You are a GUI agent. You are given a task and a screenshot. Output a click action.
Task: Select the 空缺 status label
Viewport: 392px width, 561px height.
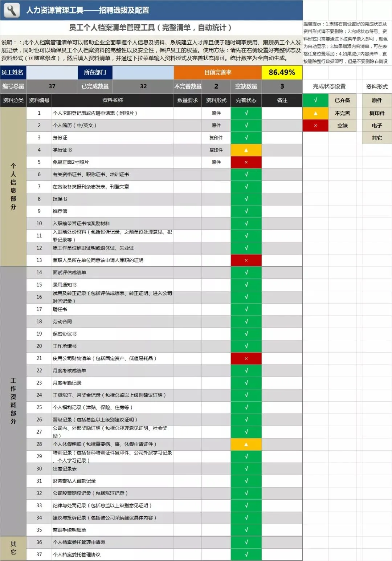pyautogui.click(x=342, y=126)
